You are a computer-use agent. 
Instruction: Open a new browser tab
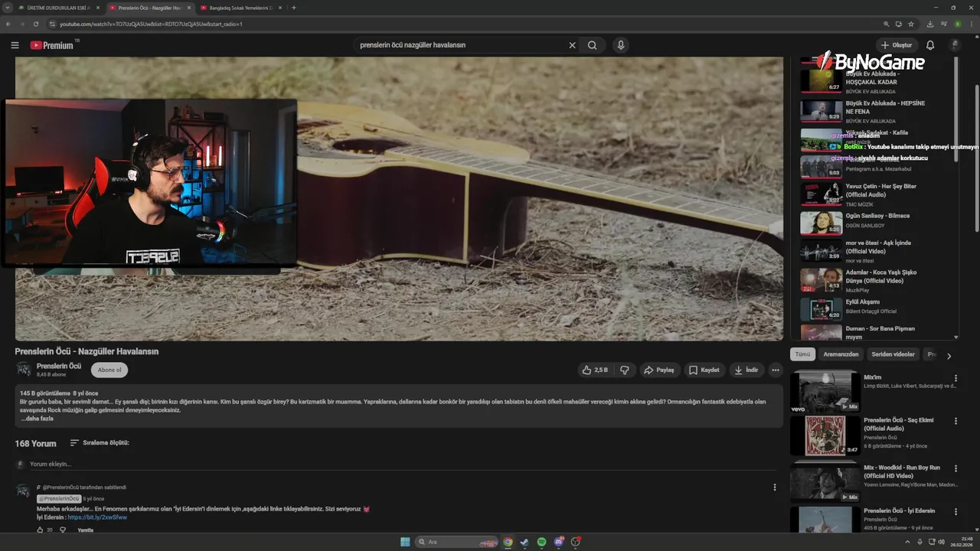click(294, 8)
